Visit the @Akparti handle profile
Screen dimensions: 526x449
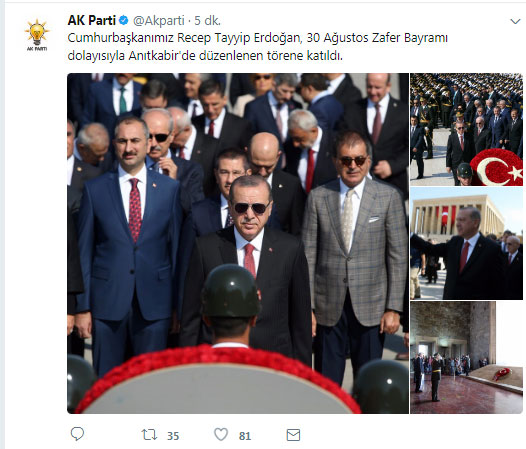click(159, 21)
